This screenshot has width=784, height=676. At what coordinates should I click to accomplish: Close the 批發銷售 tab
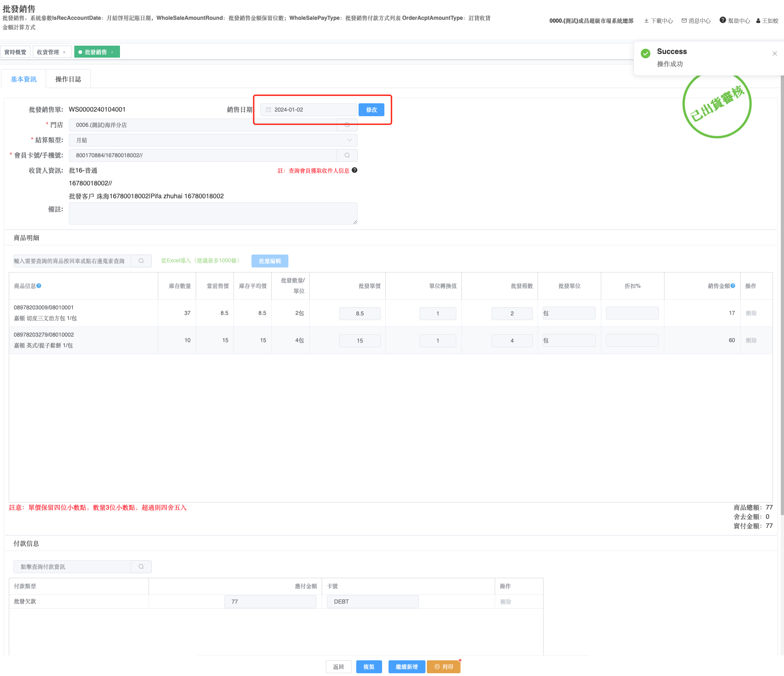pos(112,53)
